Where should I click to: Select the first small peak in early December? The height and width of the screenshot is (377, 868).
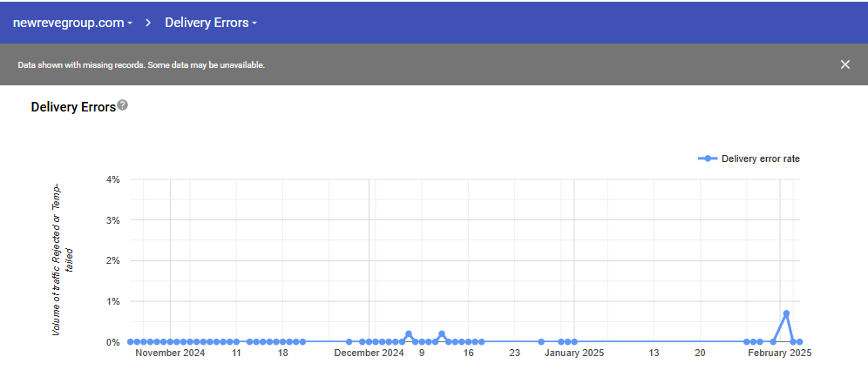(x=409, y=334)
